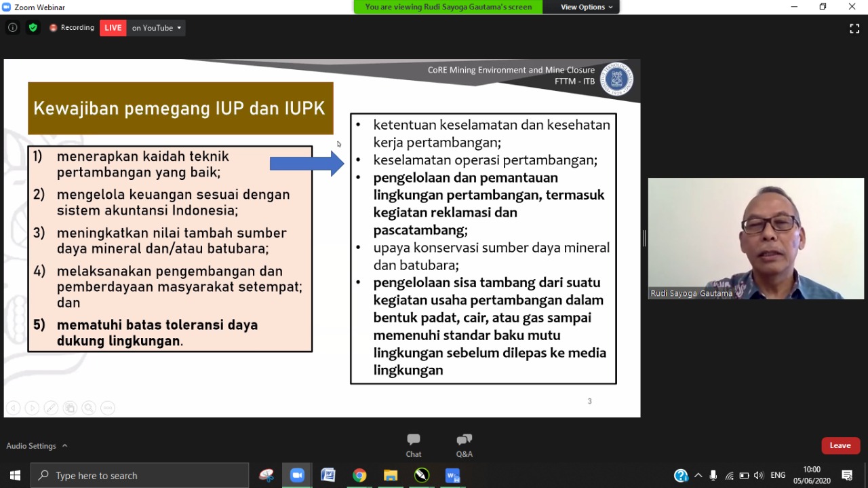Select Rudi Sayoga Gautama's video thumbnail

click(x=755, y=238)
